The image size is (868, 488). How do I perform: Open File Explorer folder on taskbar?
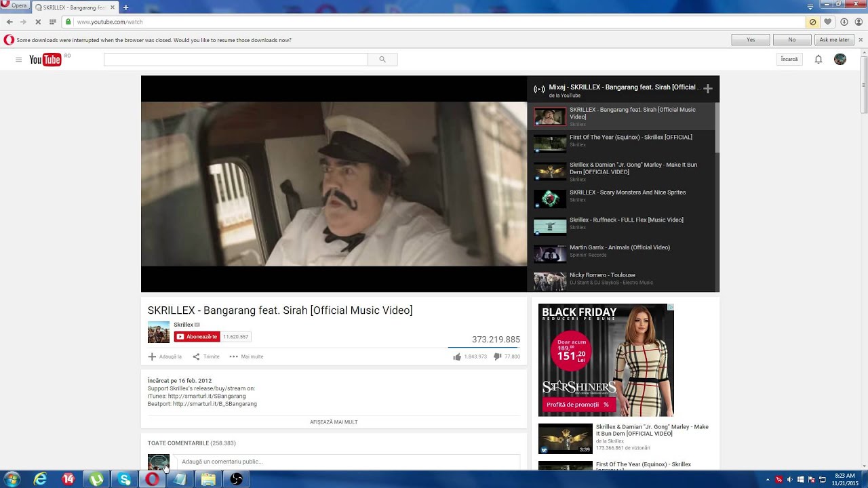tap(208, 479)
